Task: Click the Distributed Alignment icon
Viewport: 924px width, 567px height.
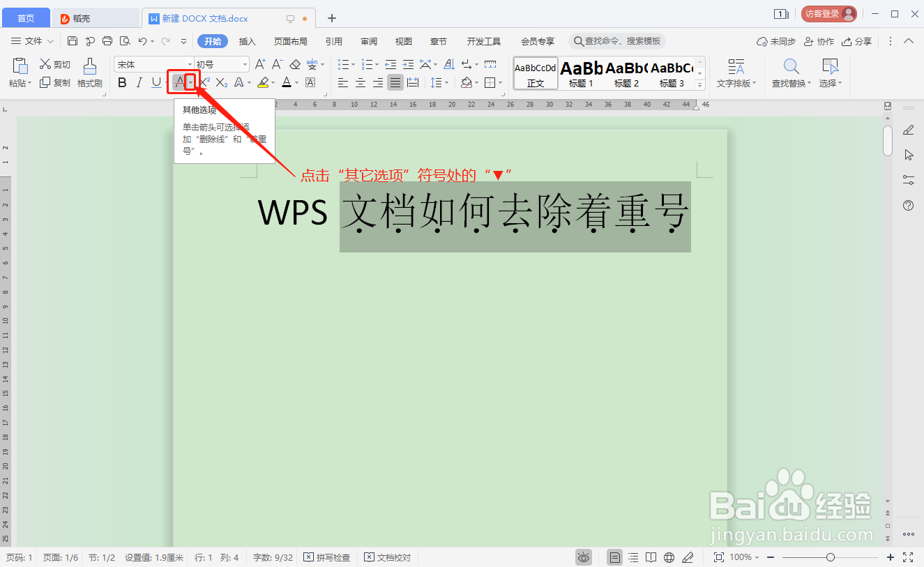Action: pyautogui.click(x=413, y=83)
